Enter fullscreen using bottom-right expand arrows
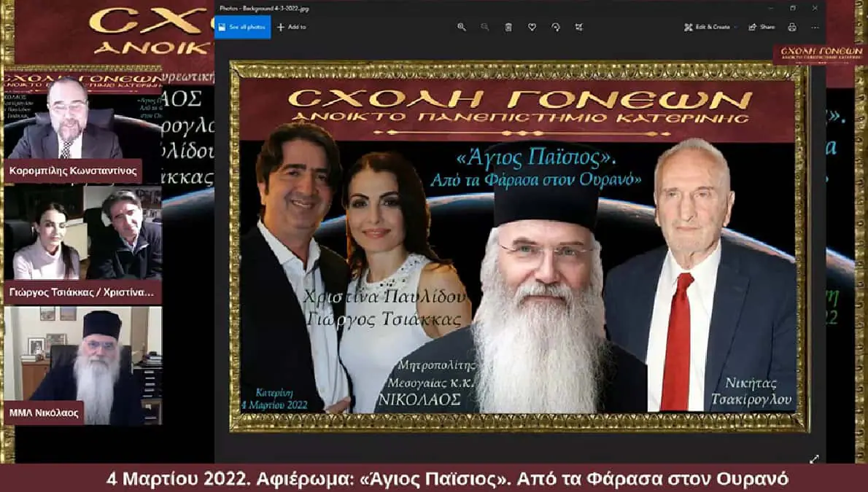868x492 pixels. point(814,458)
